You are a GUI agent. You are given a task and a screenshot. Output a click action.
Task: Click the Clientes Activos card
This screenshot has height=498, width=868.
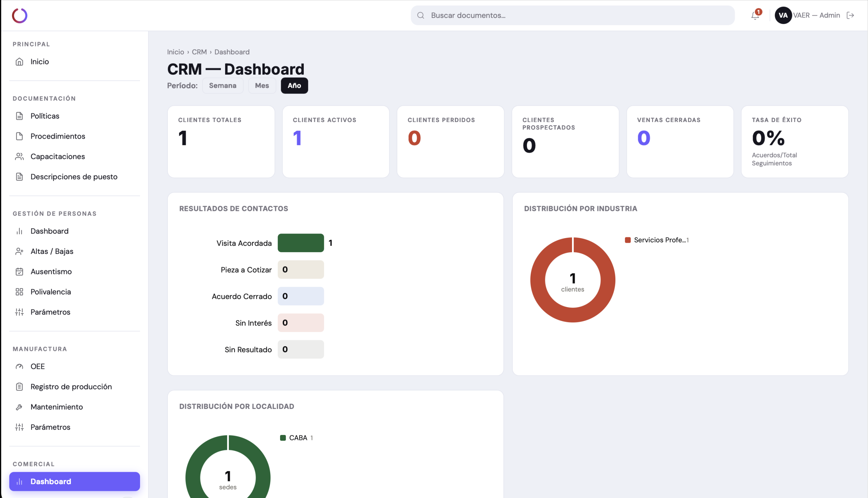tap(336, 142)
